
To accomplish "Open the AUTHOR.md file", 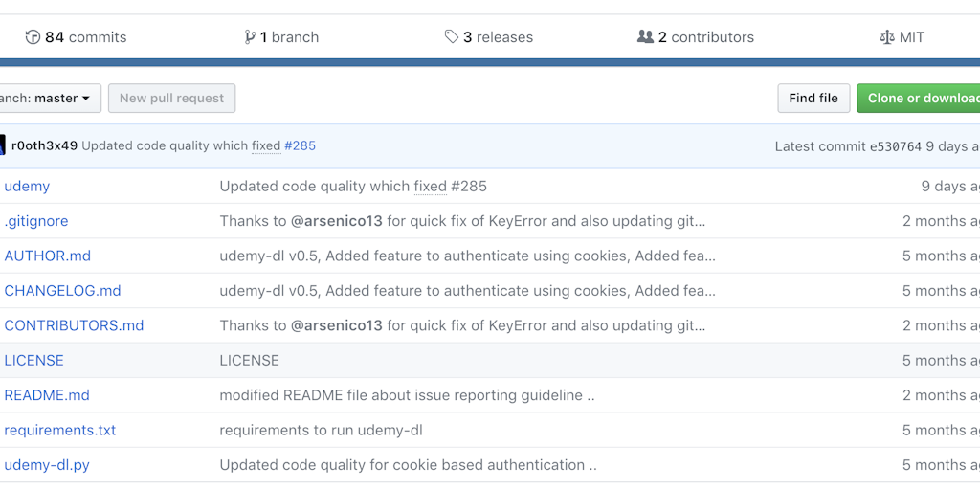I will click(48, 256).
